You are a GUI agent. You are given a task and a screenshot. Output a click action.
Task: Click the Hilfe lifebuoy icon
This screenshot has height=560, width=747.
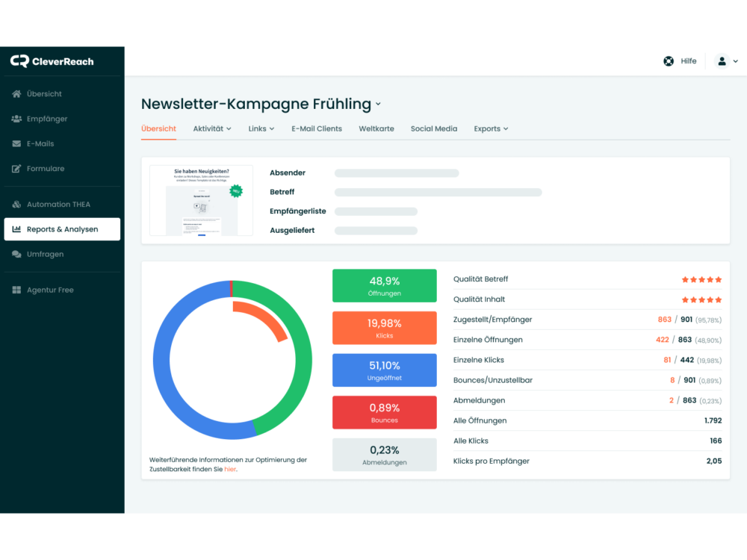click(x=669, y=61)
